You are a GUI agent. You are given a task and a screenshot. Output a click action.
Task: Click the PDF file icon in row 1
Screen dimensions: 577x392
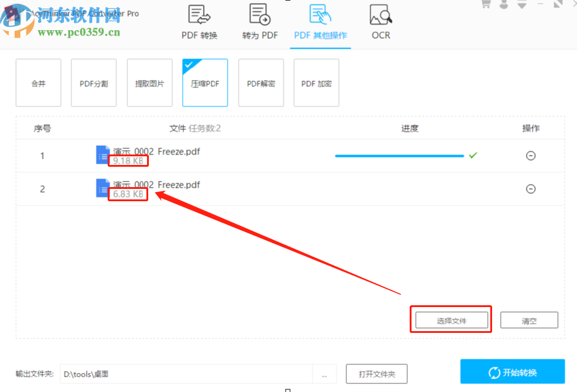pyautogui.click(x=103, y=154)
